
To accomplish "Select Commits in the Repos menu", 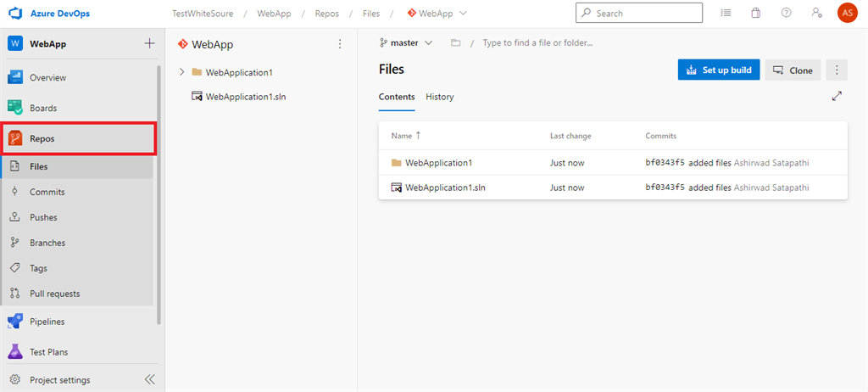I will [47, 192].
